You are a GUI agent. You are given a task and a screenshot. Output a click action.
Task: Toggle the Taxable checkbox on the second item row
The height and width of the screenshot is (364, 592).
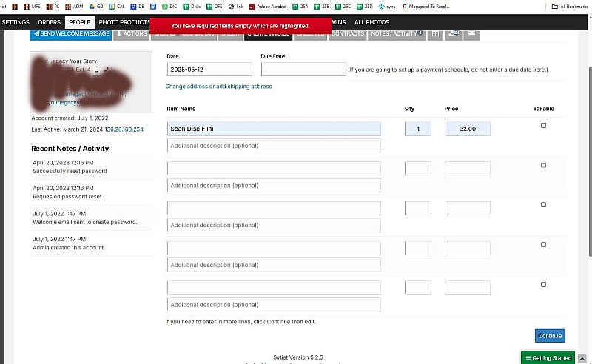coord(543,165)
